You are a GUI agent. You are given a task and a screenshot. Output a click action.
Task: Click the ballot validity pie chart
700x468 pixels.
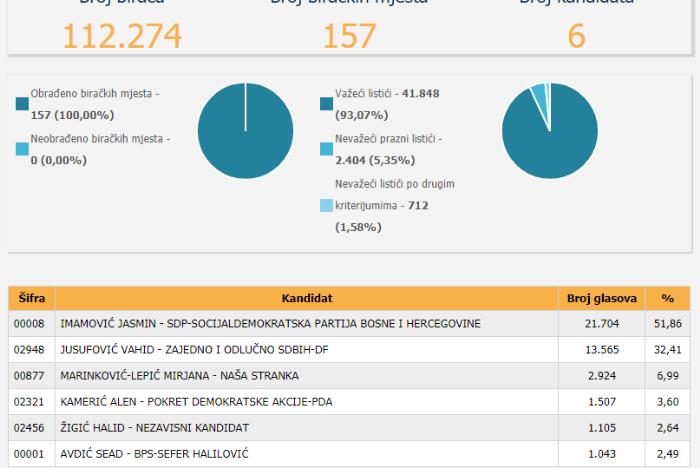tap(550, 131)
